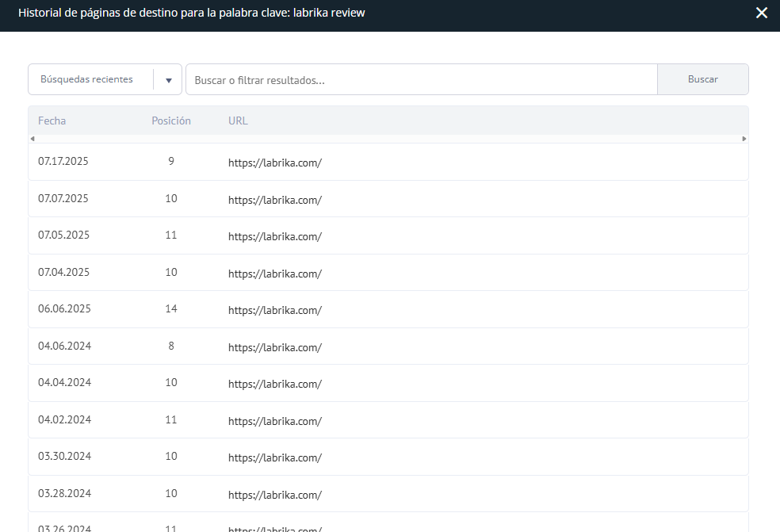Click position 10 in 07.04.2025 row
Image resolution: width=780 pixels, height=532 pixels.
click(171, 272)
